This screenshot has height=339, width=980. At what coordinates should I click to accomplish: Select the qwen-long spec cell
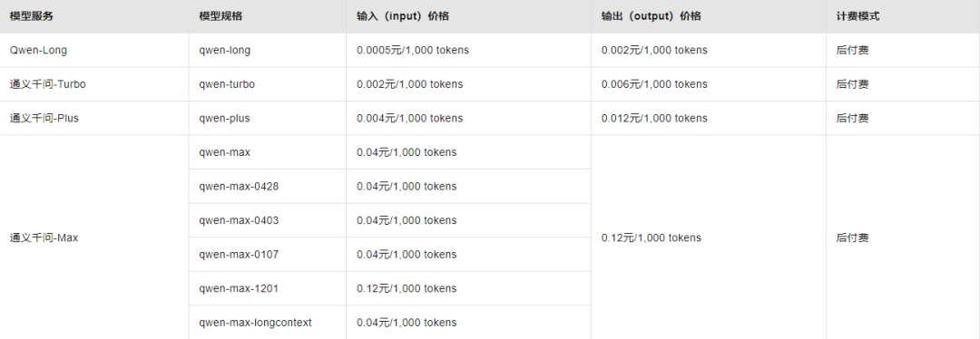click(268, 51)
